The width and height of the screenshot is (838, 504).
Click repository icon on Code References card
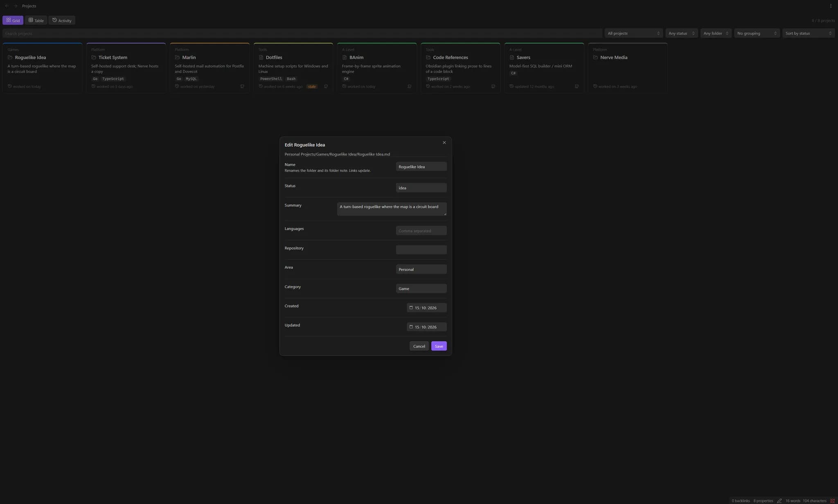click(x=493, y=87)
